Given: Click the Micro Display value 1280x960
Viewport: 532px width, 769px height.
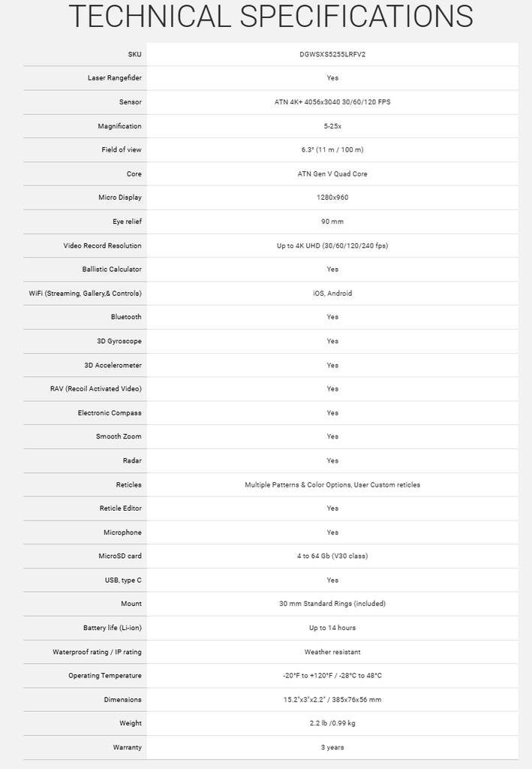Looking at the screenshot, I should pos(332,198).
